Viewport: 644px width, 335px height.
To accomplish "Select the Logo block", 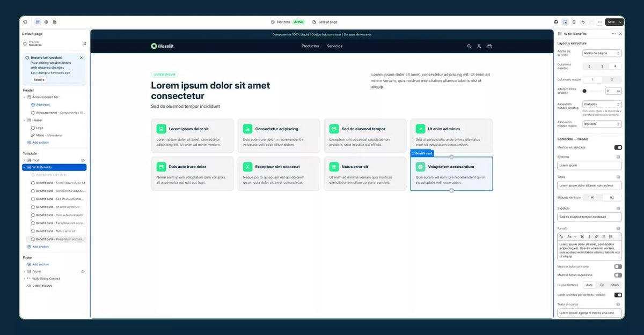I will (37, 128).
